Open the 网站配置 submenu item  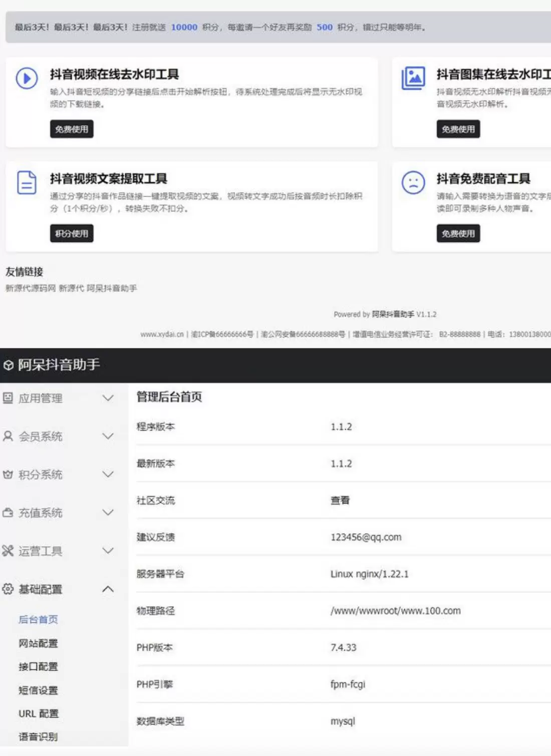tap(38, 643)
